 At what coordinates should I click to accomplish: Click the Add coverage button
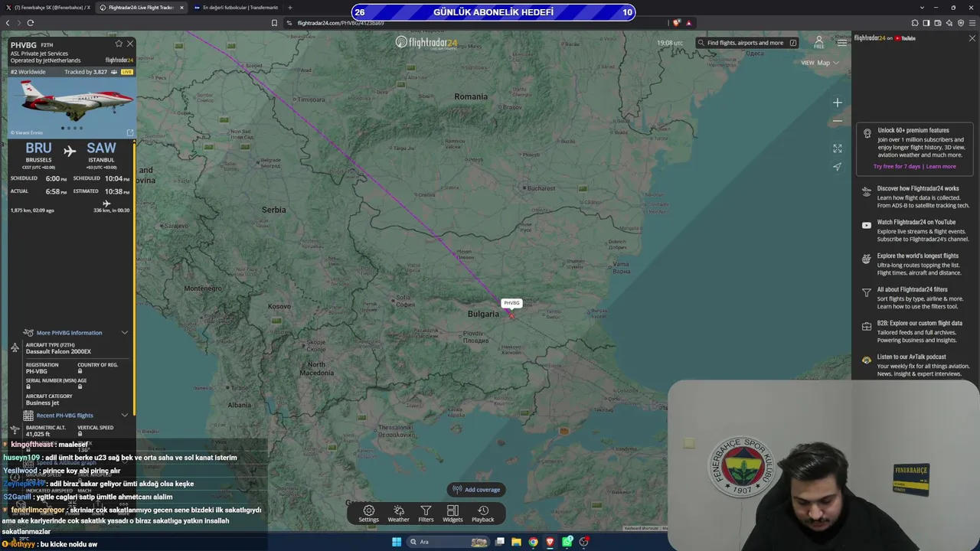coord(476,490)
